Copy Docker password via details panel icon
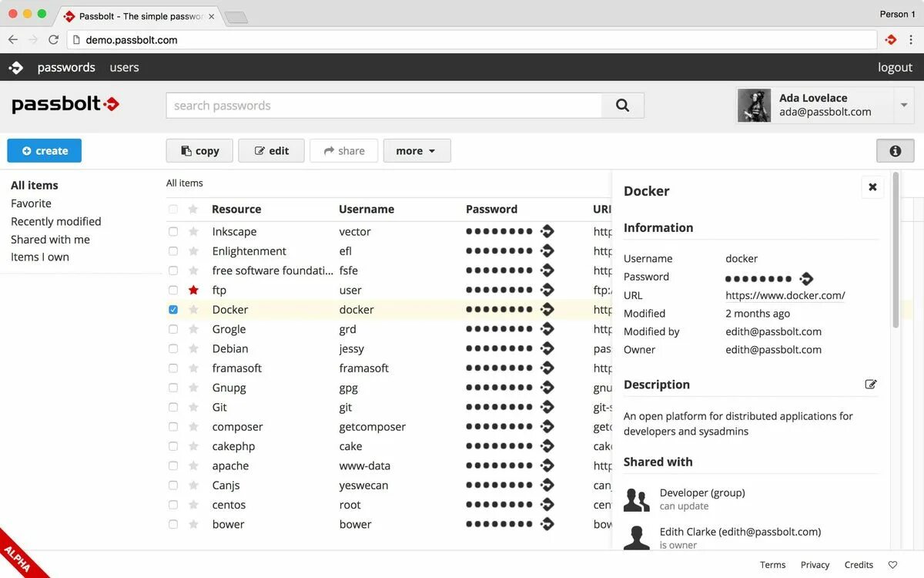The height and width of the screenshot is (578, 924). [x=806, y=278]
